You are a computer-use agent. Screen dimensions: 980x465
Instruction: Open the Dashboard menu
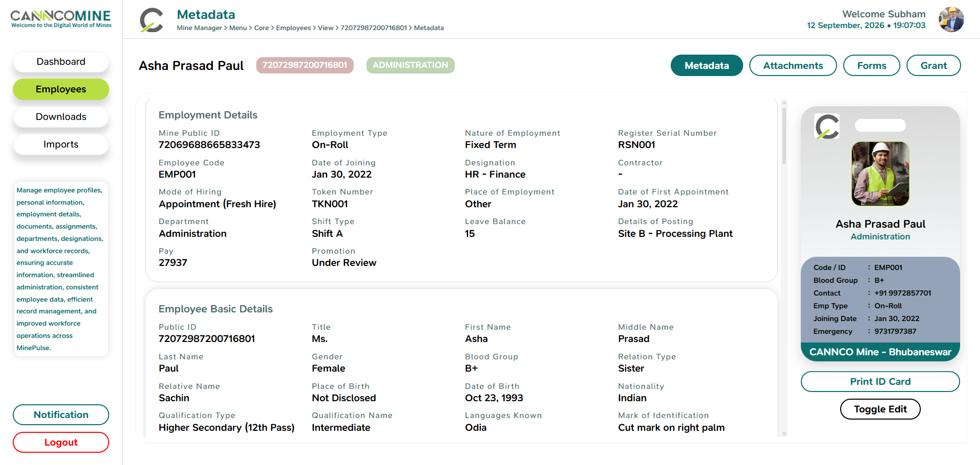(61, 62)
